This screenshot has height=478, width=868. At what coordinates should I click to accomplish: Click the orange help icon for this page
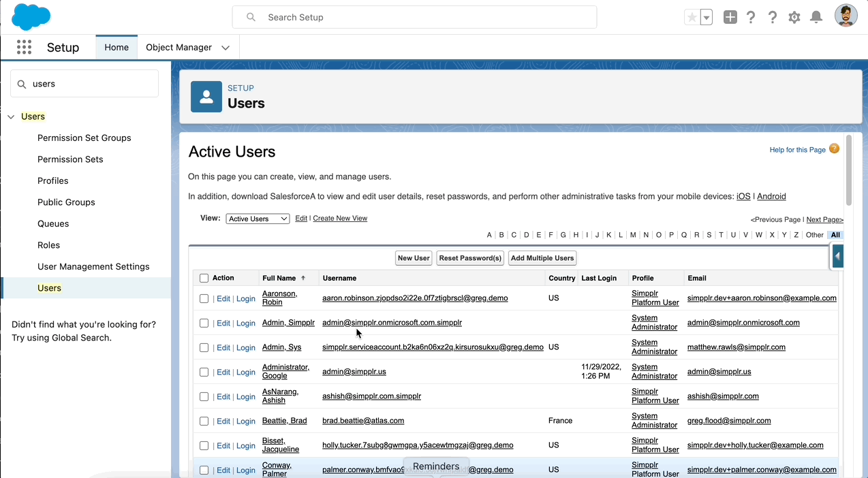[x=834, y=148]
